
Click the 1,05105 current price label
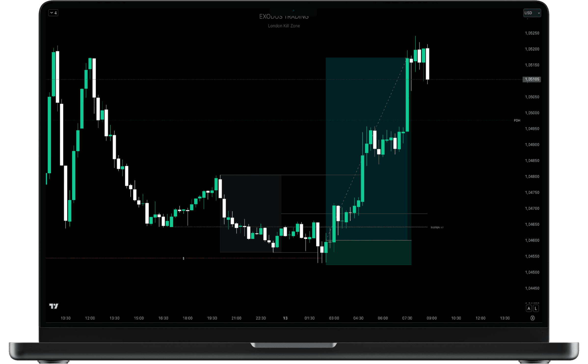[532, 79]
